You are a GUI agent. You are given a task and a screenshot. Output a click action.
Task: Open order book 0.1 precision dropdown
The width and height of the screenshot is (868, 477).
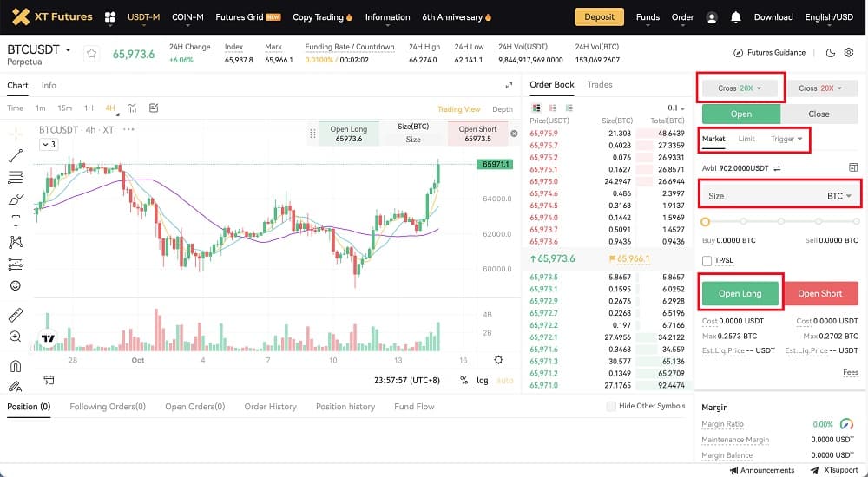(x=676, y=108)
